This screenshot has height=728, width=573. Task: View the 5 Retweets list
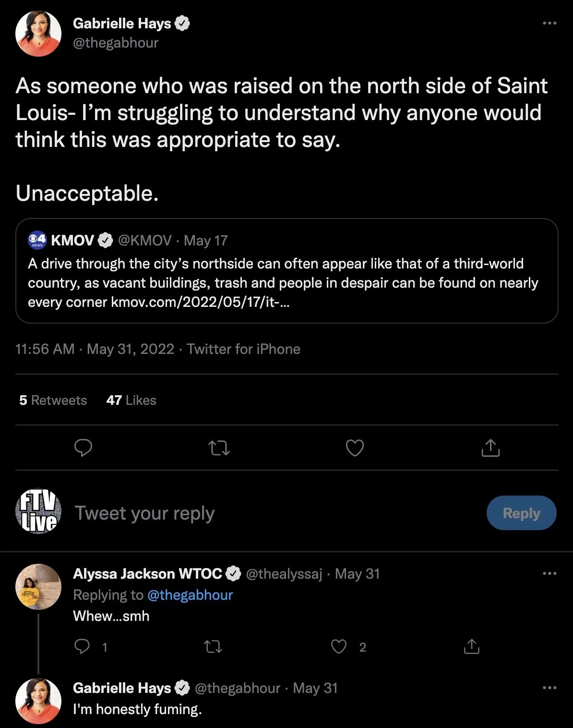(x=53, y=400)
